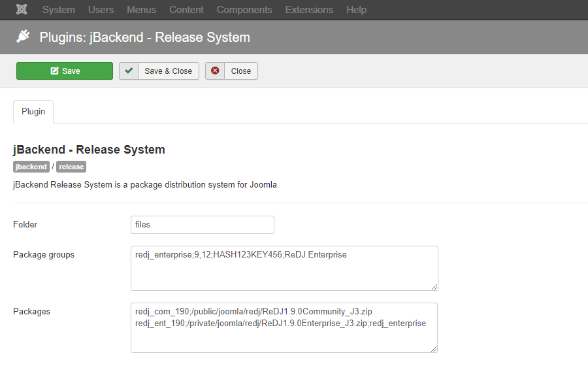Open the Users menu

coord(101,10)
